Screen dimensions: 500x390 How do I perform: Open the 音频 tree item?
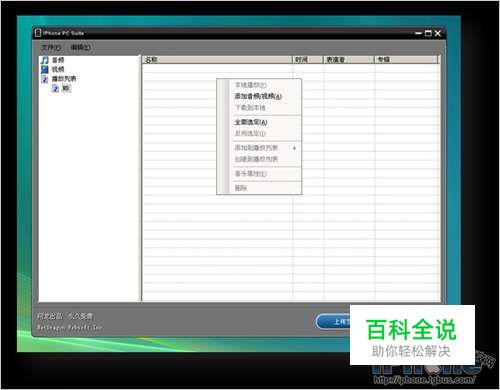coord(58,60)
